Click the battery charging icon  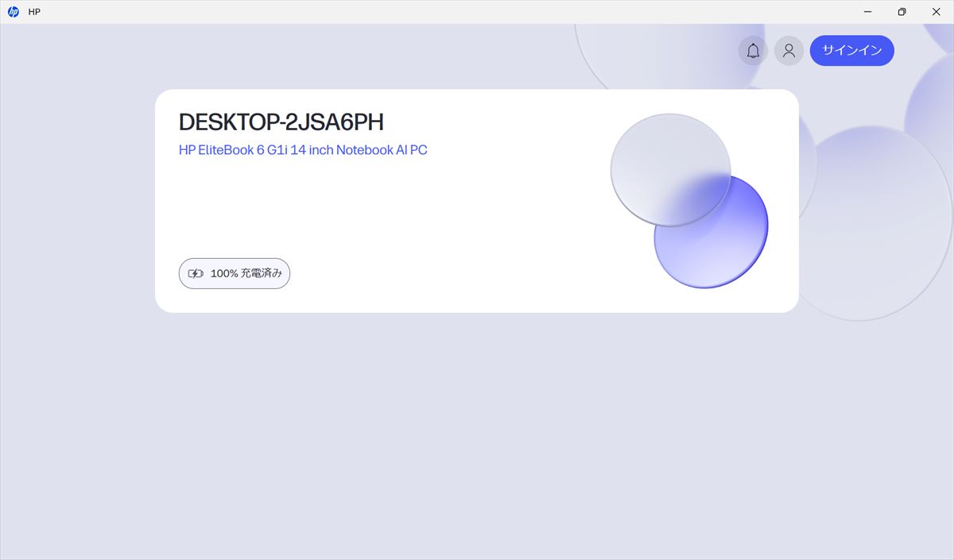point(196,273)
